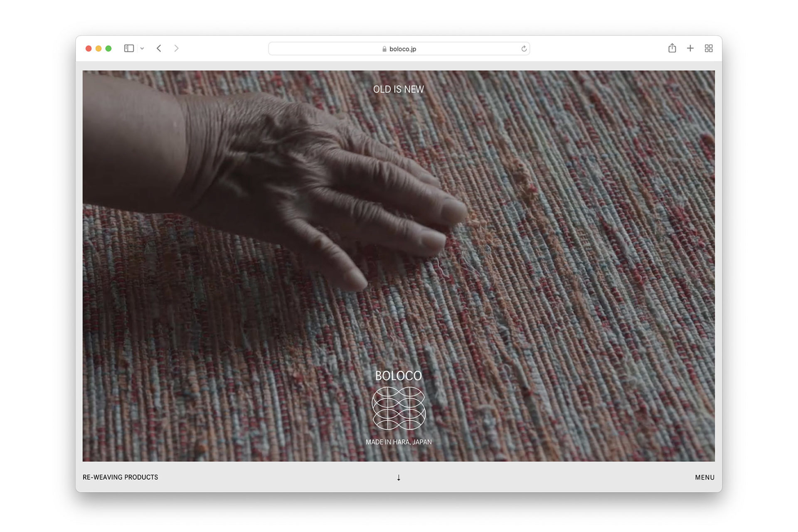The width and height of the screenshot is (798, 532).
Task: Reload the page with the refresh icon
Action: (524, 49)
